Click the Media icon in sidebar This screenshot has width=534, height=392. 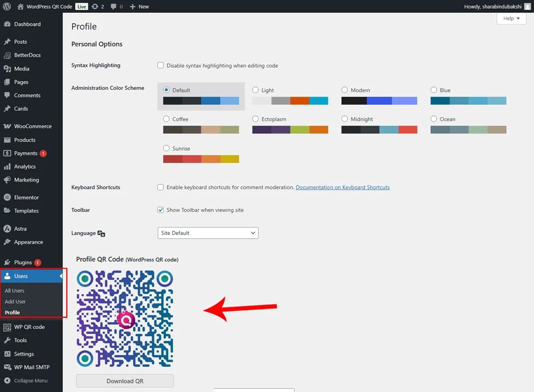(7, 69)
